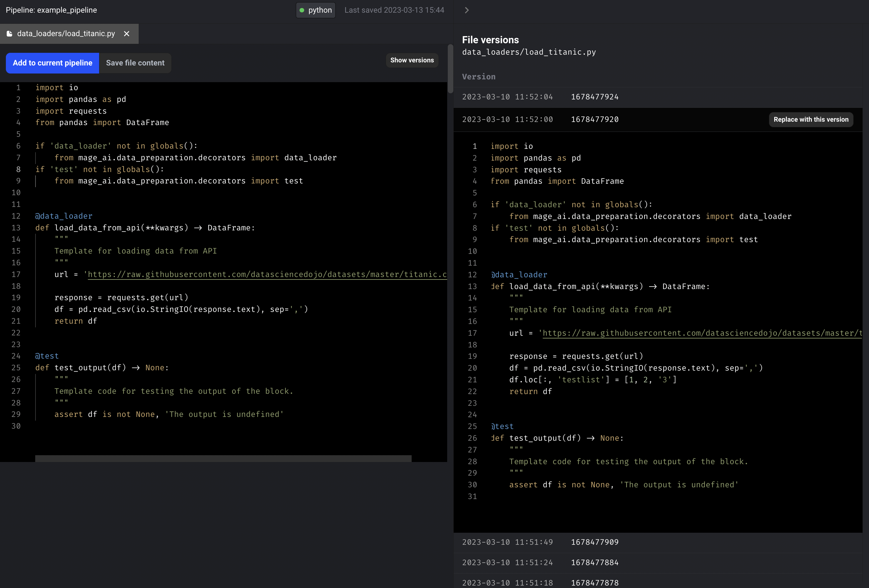
Task: Click pd.read_csv line in main editor
Action: click(181, 310)
